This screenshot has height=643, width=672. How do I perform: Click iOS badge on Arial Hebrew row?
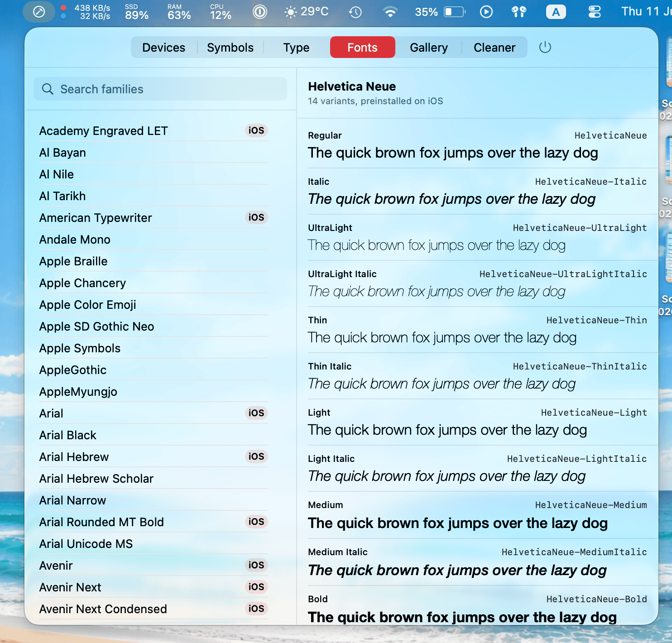[x=256, y=456]
